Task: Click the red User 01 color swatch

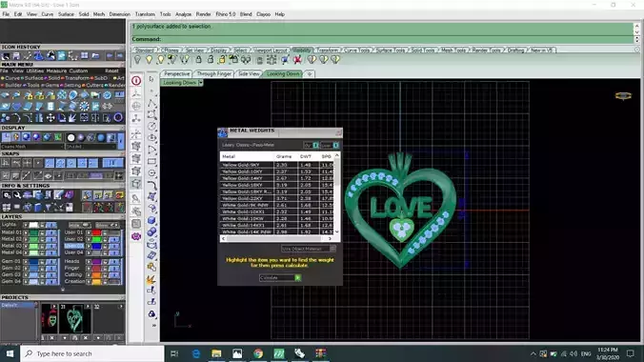Action: coord(96,232)
